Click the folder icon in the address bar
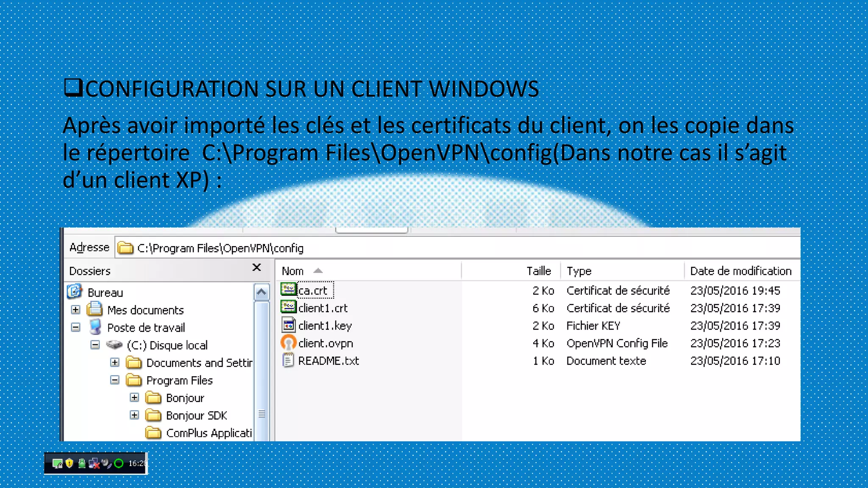Image resolution: width=868 pixels, height=488 pixels. [x=125, y=247]
